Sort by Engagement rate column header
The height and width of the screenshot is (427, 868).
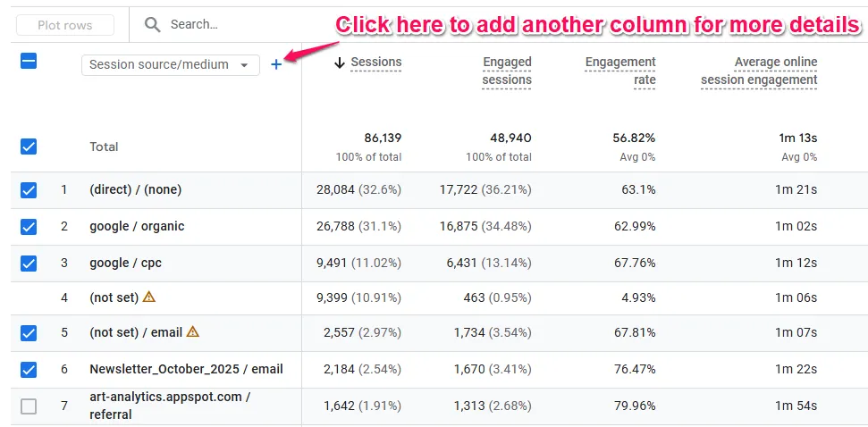point(620,71)
